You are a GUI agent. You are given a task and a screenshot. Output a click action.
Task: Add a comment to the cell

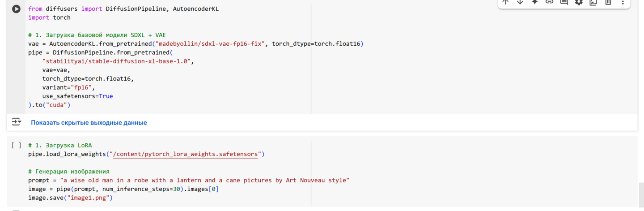(564, 2)
